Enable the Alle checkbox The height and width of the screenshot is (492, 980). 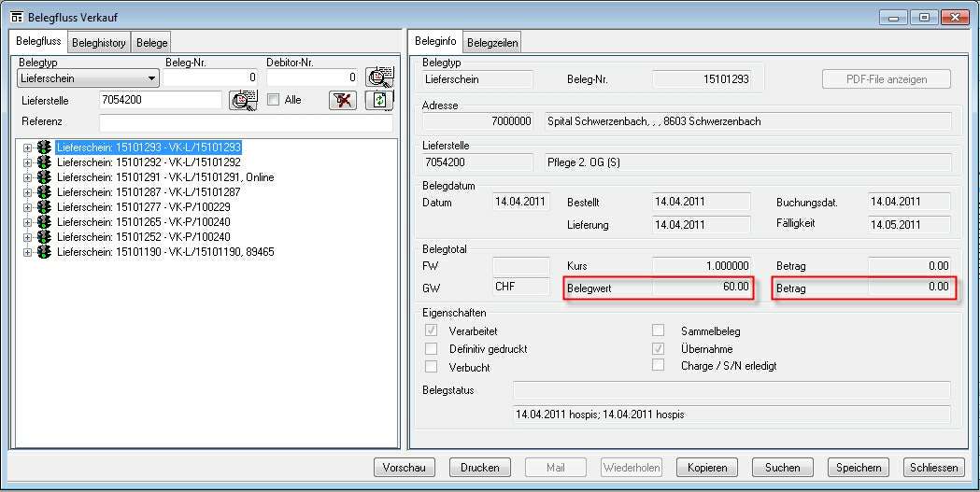[x=274, y=100]
